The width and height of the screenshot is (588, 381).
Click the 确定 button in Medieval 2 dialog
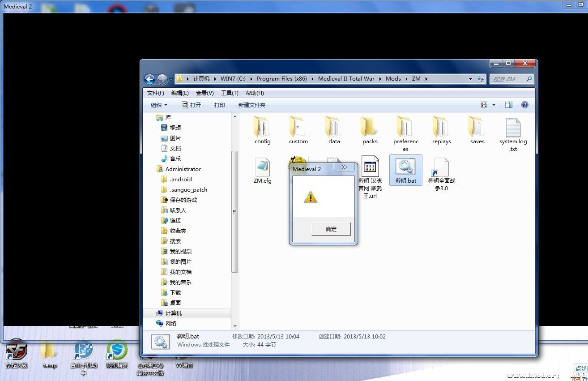coord(331,229)
